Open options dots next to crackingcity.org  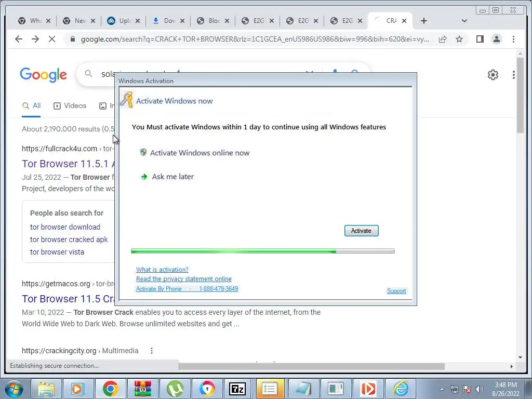(152, 351)
